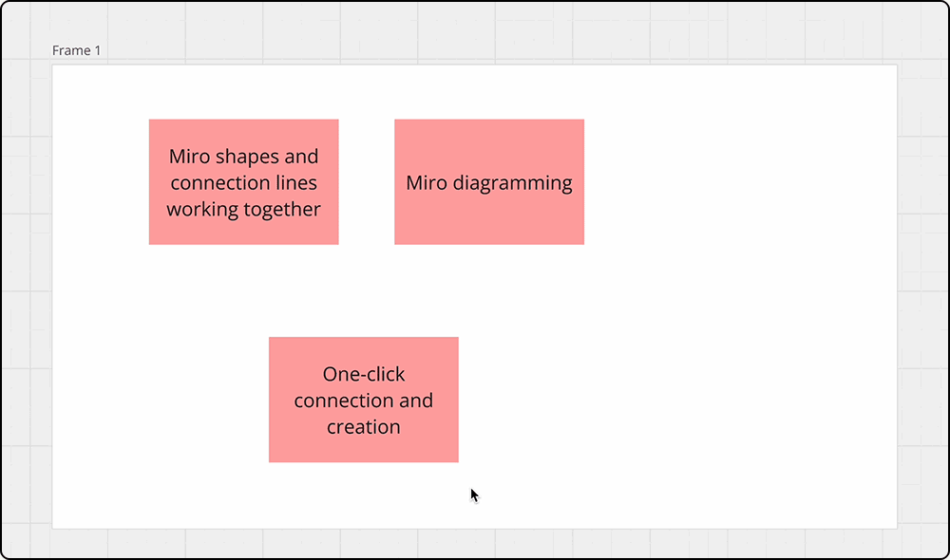Select Frame 1 by clicking its title
This screenshot has height=560, width=950.
[x=76, y=50]
